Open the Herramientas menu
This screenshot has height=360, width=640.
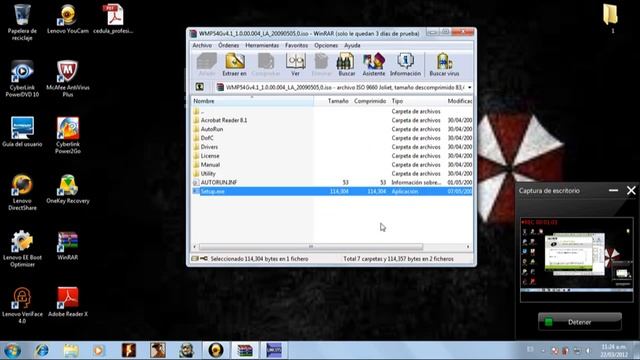point(262,45)
